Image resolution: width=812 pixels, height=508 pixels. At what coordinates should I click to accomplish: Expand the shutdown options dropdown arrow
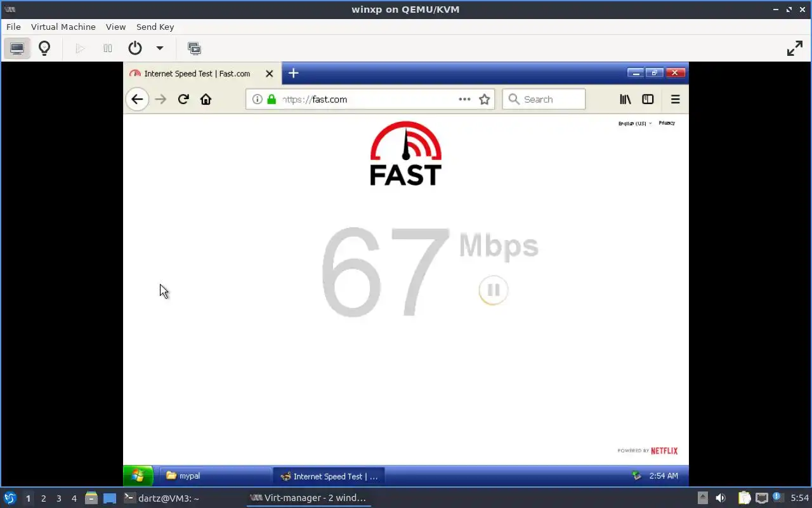pos(160,48)
